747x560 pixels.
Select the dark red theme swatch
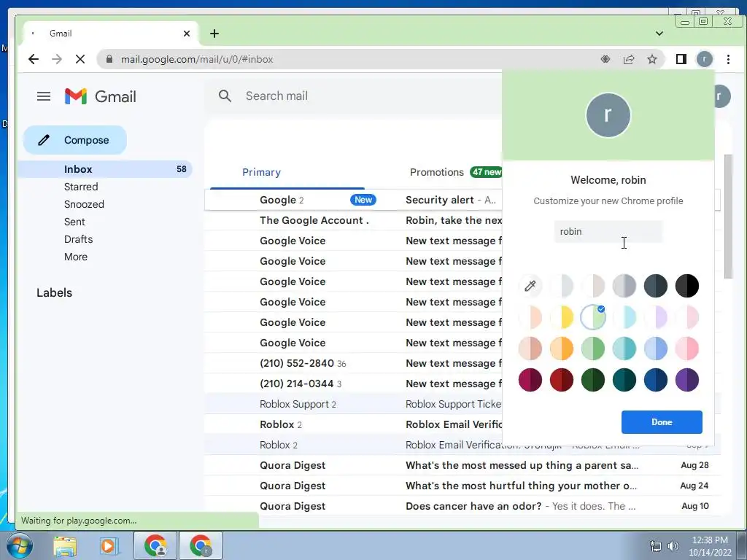click(562, 380)
